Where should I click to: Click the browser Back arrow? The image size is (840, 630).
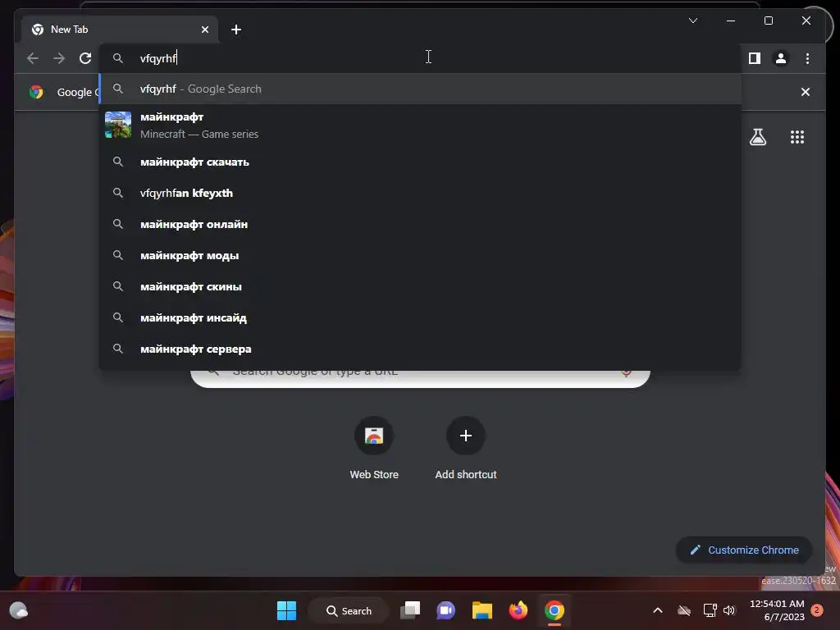[x=33, y=58]
